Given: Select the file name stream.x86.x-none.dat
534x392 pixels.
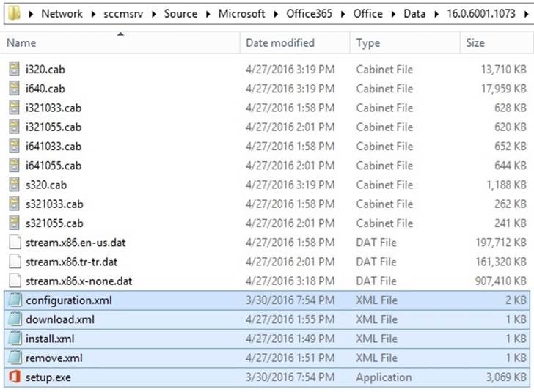Looking at the screenshot, I should (78, 281).
